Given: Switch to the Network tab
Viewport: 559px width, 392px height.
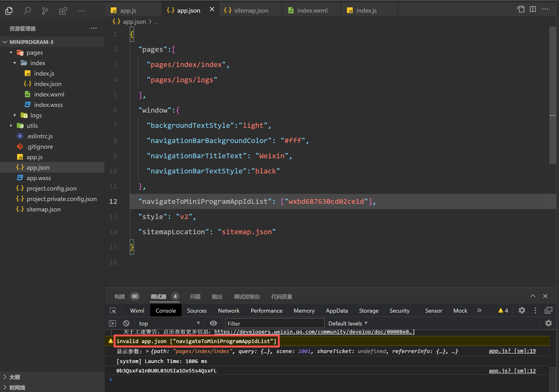Looking at the screenshot, I should [228, 311].
